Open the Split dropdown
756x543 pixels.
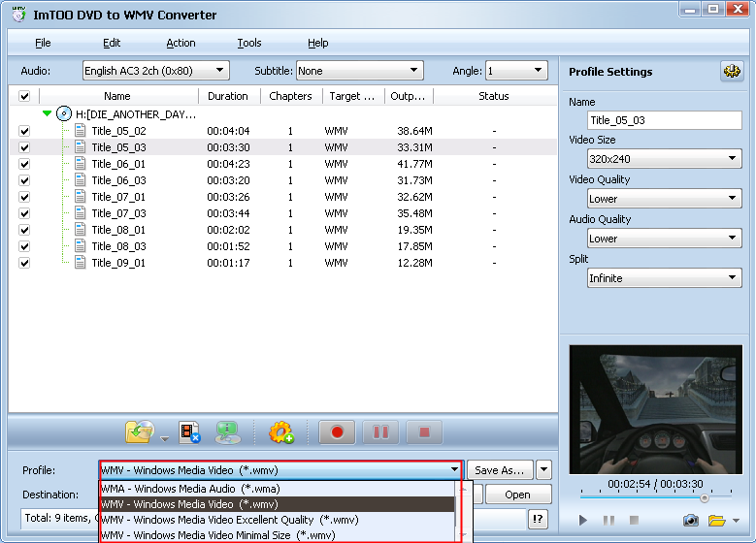(x=665, y=278)
